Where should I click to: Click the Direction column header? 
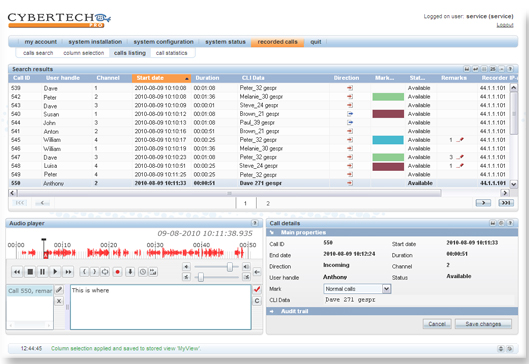pos(346,78)
